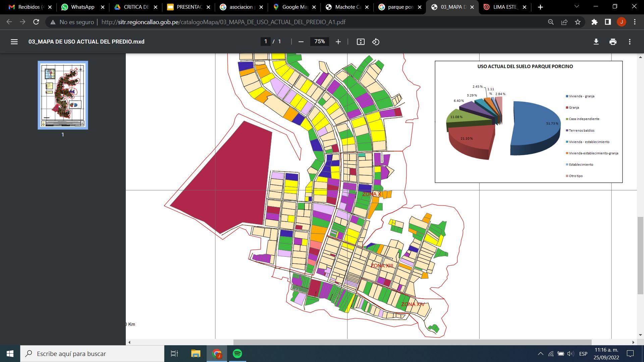Rotate the PDF counterclockwise

point(376,42)
